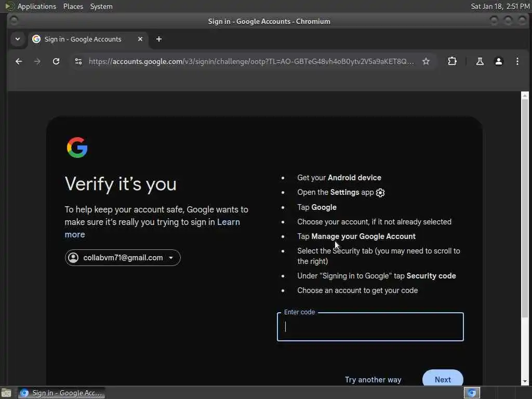Viewport: 532px width, 399px height.
Task: Close the Sign in - Google Accounts tab
Action: click(140, 39)
